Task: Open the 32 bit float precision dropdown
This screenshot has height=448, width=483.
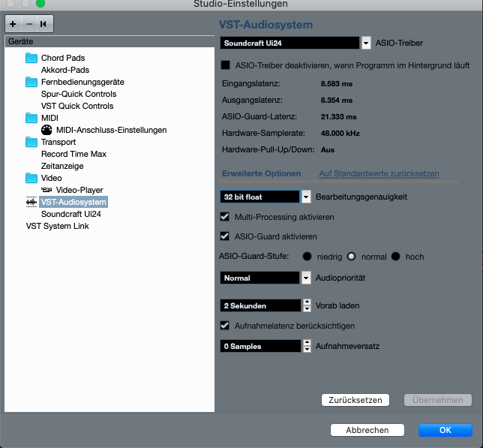Action: (306, 197)
